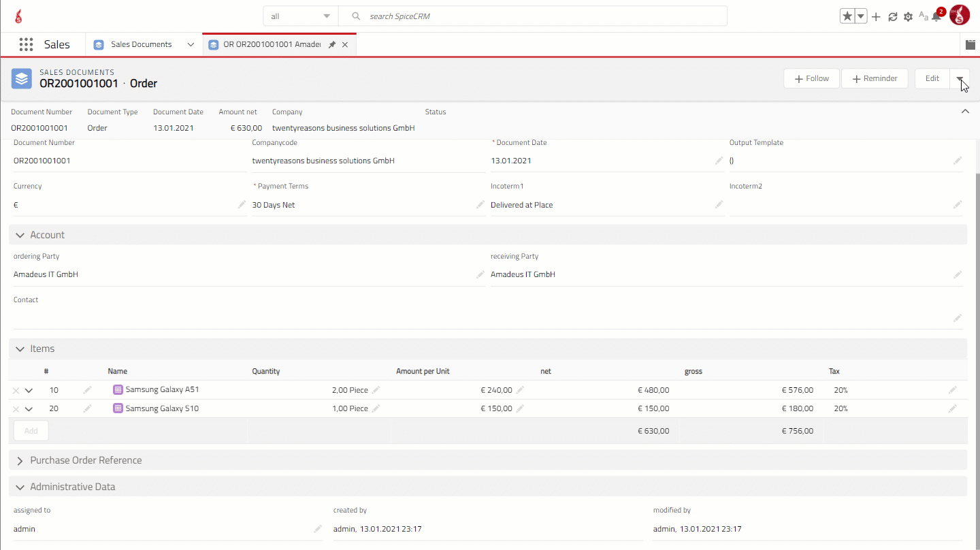Viewport: 980px width, 550px height.
Task: Open the settings gear icon
Action: tap(908, 16)
